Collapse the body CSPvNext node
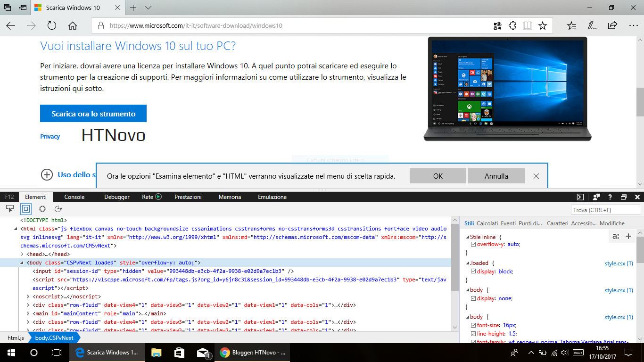Image resolution: width=644 pixels, height=362 pixels. coord(22,263)
